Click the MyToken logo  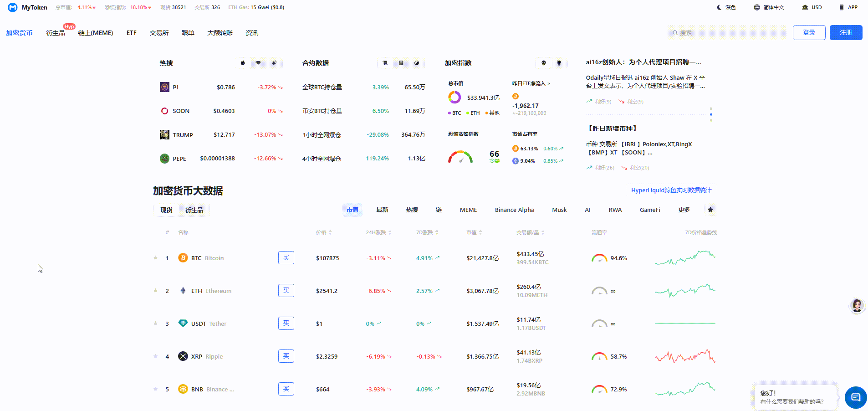(28, 7)
